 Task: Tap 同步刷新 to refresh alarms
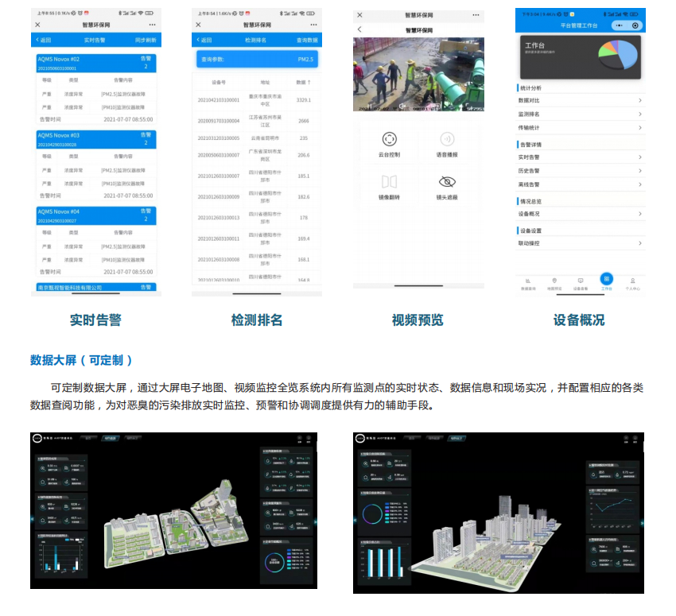point(146,40)
